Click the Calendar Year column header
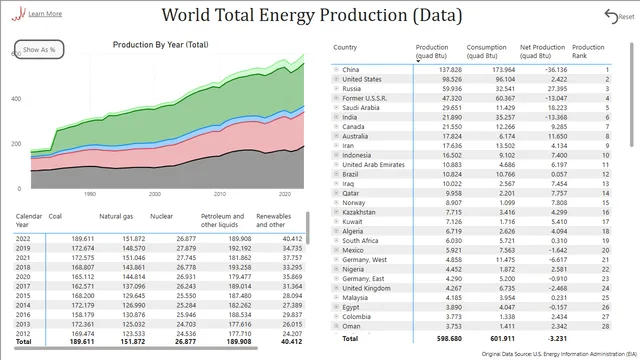The width and height of the screenshot is (640, 360). [x=29, y=220]
